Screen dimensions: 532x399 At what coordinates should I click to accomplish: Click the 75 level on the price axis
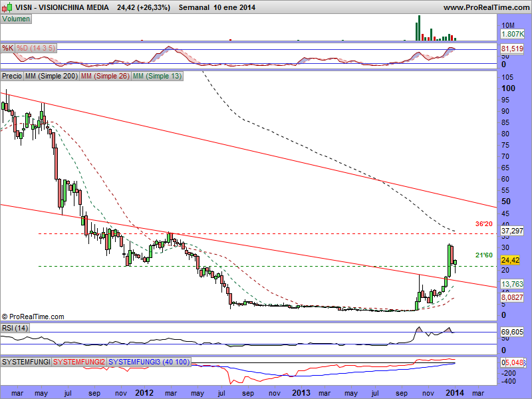point(505,145)
